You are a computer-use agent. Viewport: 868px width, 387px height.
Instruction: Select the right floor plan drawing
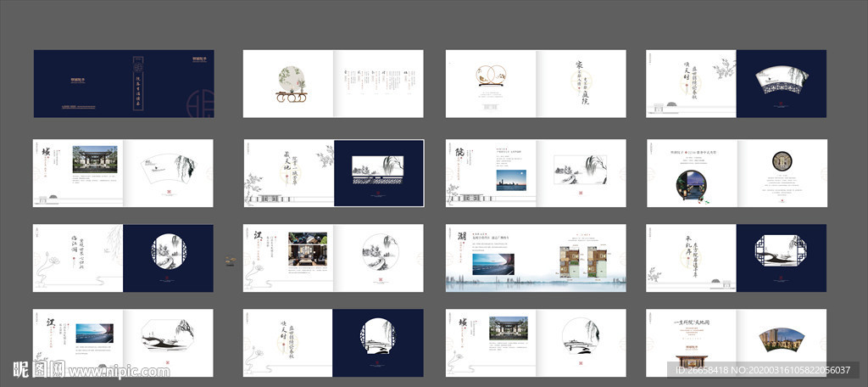[597, 261]
